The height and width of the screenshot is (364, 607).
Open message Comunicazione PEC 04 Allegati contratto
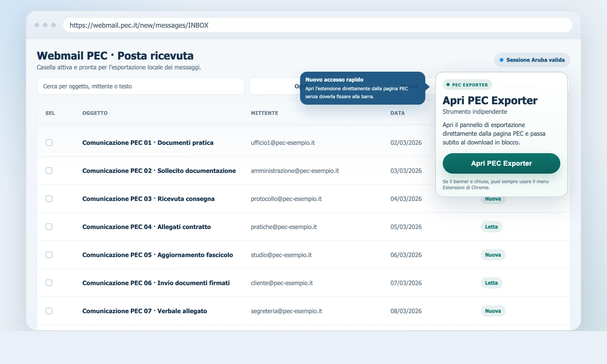146,227
